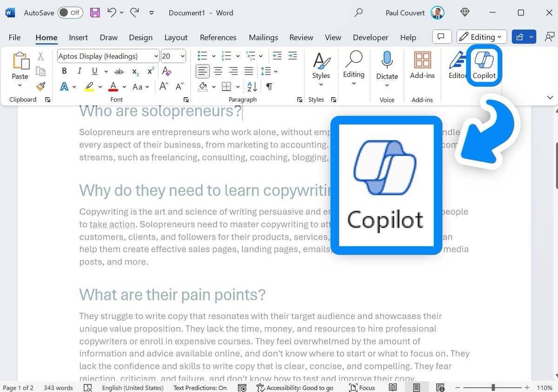Open the References tab
558x392 pixels.
pyautogui.click(x=218, y=37)
